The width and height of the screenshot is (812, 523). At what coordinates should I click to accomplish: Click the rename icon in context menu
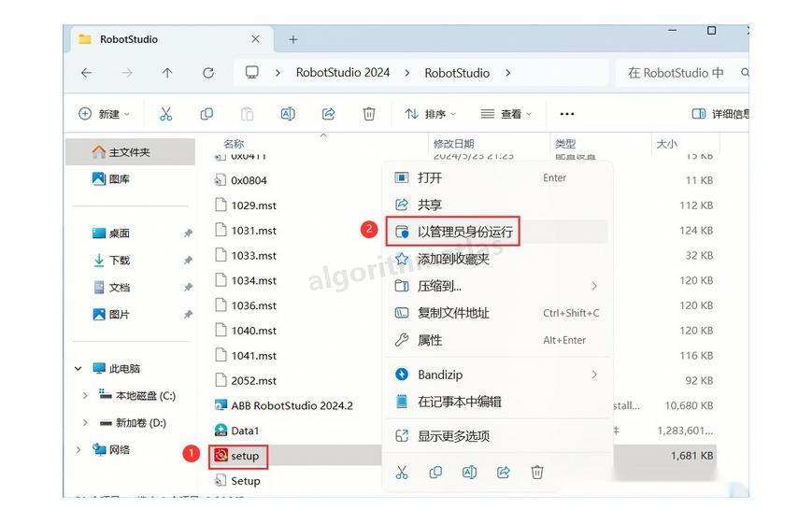coord(469,473)
